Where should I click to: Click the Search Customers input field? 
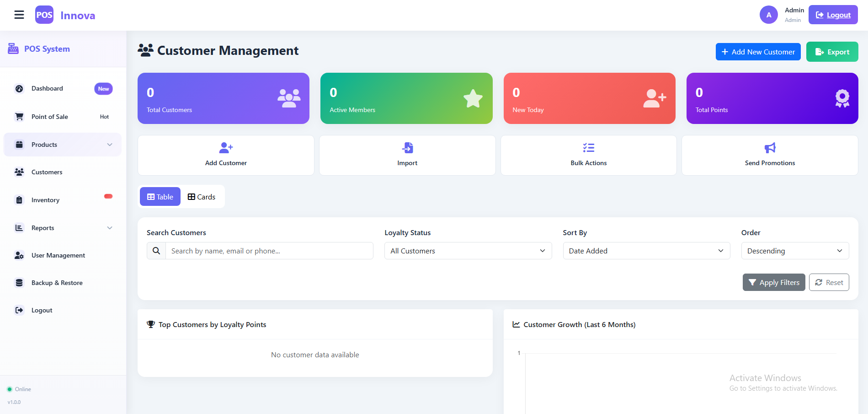269,251
